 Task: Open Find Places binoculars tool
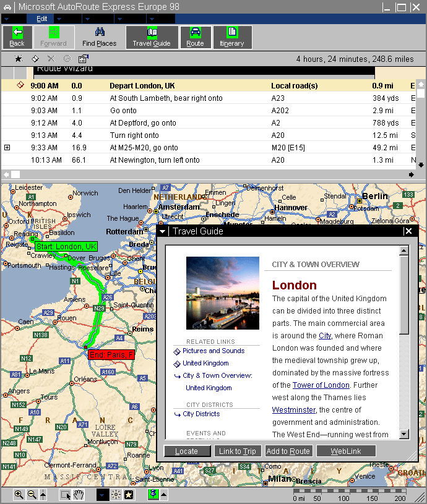100,37
